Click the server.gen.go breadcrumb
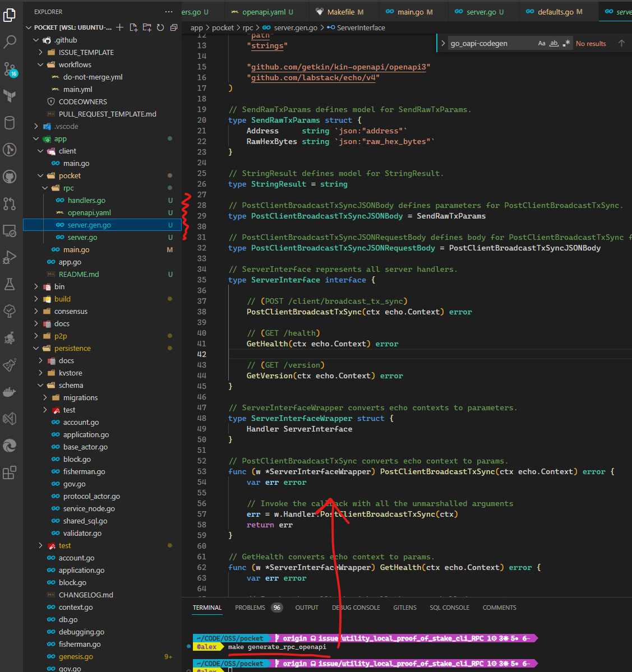 pyautogui.click(x=296, y=28)
